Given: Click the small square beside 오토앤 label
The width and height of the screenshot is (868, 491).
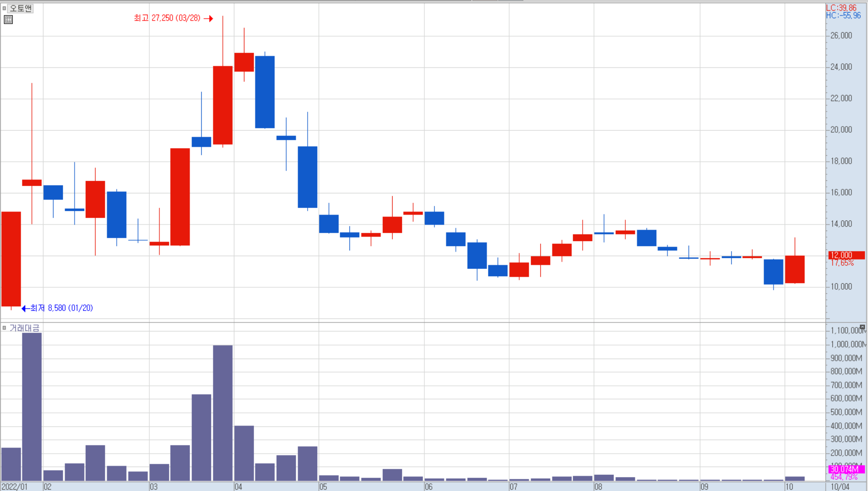Looking at the screenshot, I should click(4, 8).
